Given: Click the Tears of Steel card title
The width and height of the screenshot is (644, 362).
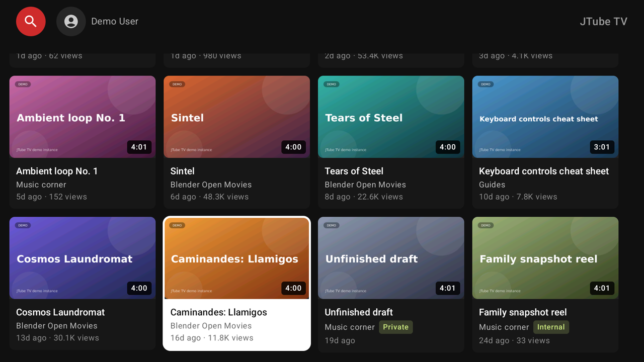Looking at the screenshot, I should click(354, 171).
